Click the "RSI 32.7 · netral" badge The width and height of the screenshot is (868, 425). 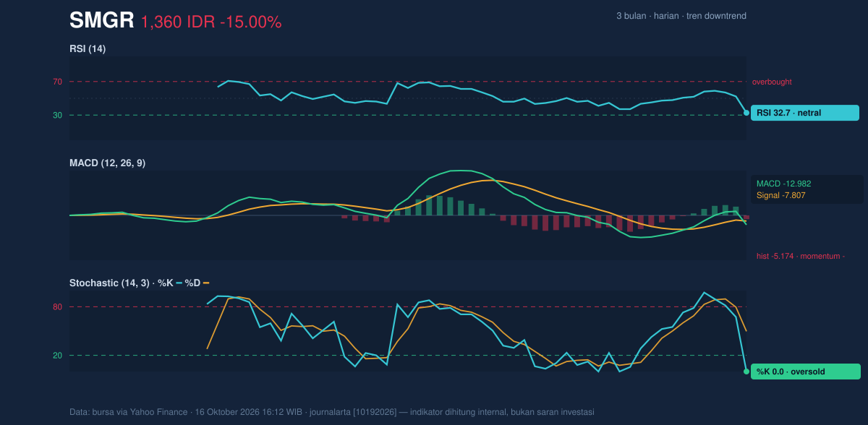coord(805,113)
